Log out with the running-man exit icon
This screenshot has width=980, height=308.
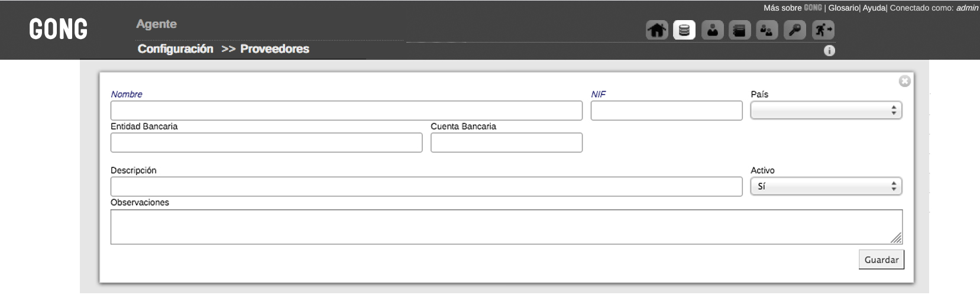click(x=823, y=30)
